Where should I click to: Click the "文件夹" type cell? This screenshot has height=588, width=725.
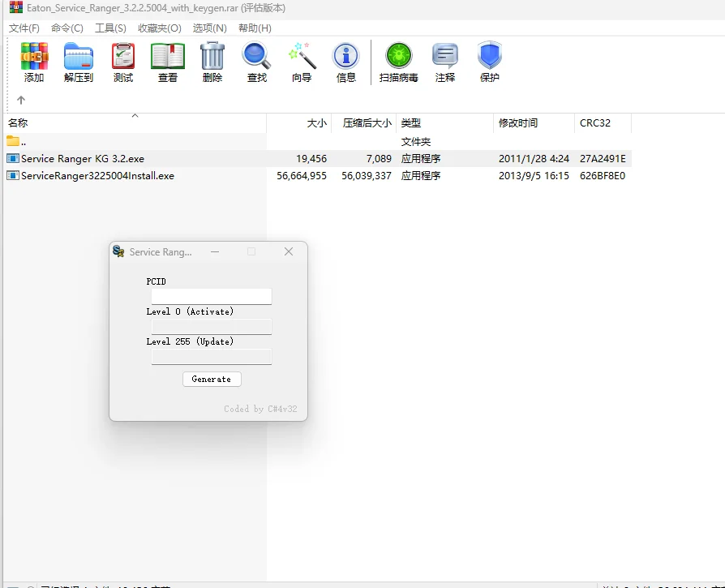pyautogui.click(x=416, y=141)
